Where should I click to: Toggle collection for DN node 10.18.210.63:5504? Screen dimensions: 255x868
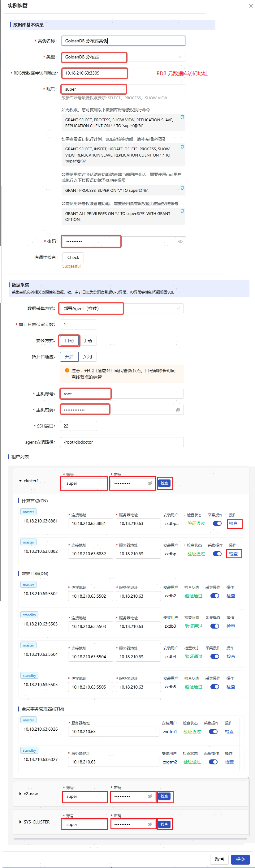(x=215, y=656)
